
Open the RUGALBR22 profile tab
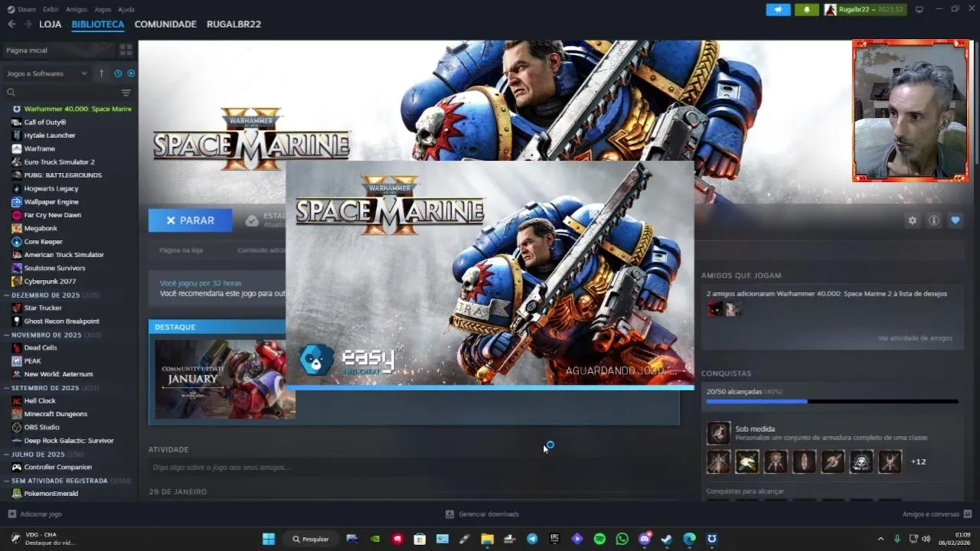pos(234,24)
